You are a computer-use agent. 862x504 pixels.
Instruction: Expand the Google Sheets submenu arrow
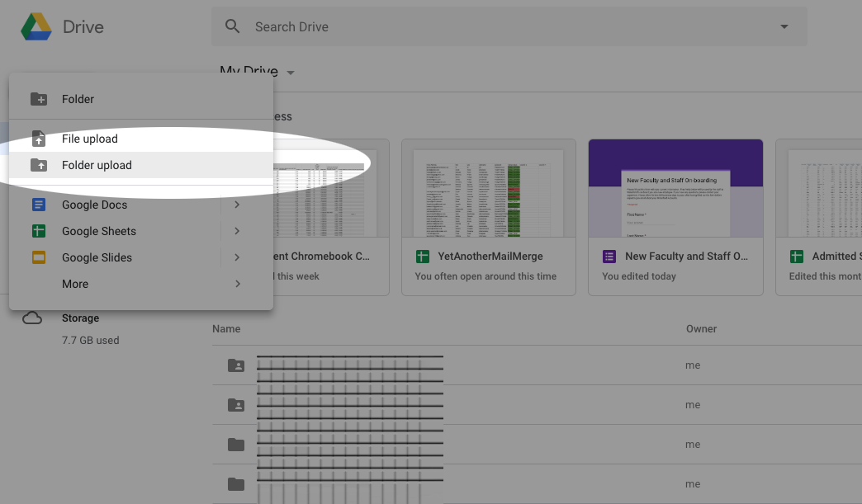coord(237,231)
